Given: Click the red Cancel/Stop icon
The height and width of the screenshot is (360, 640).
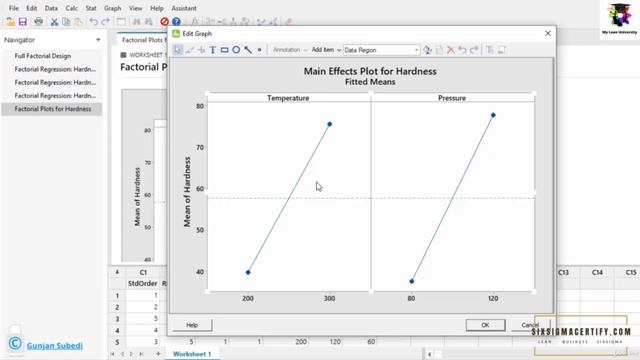Looking at the screenshot, I should [164, 22].
